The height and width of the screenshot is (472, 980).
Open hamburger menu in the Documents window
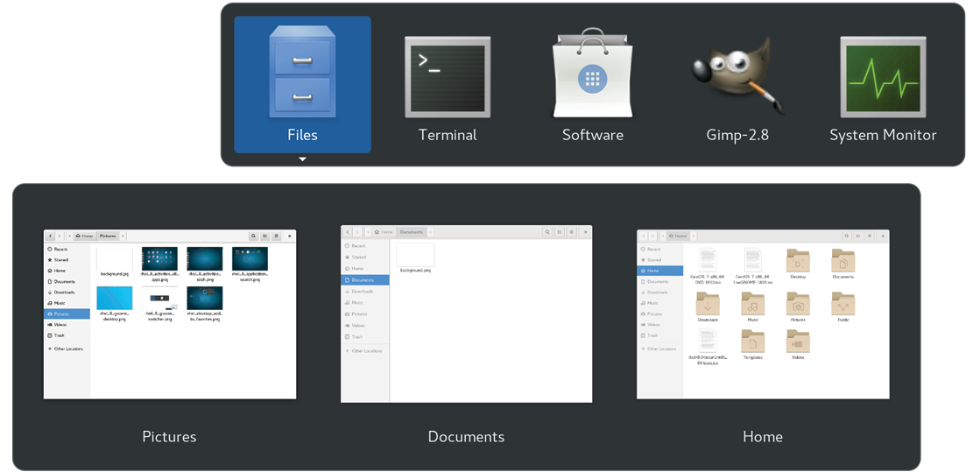(572, 232)
